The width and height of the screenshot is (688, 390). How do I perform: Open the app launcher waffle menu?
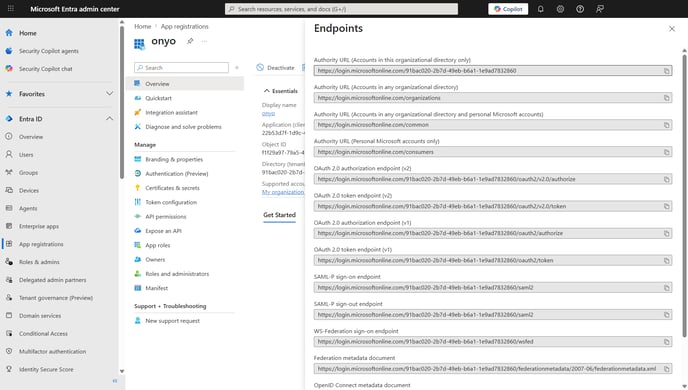pos(11,8)
